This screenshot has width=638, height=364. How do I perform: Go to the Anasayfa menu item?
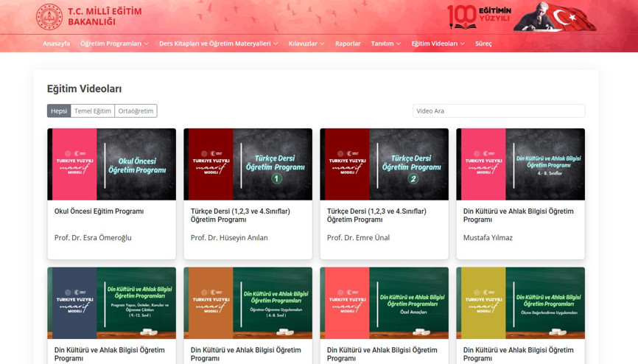tap(56, 43)
